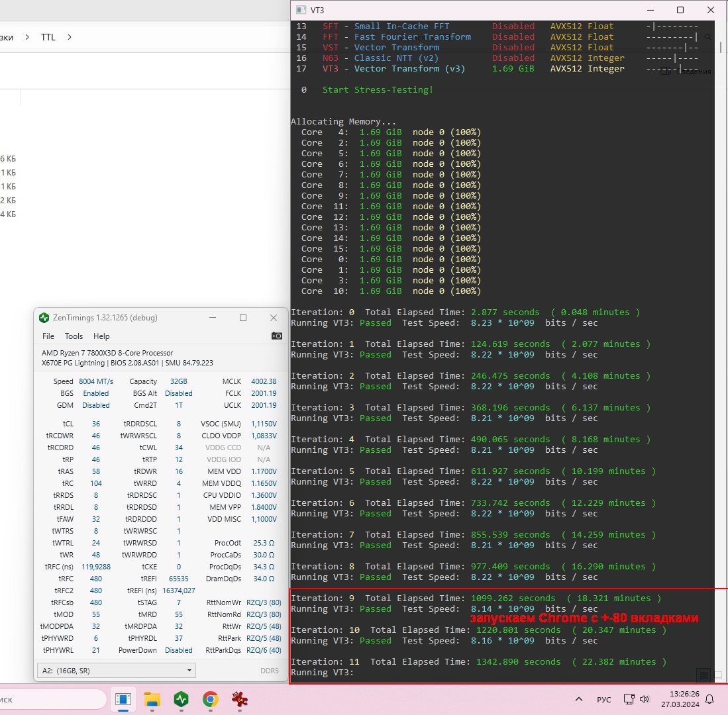The width and height of the screenshot is (728, 715).
Task: Minimize the VT3 console window
Action: (650, 10)
